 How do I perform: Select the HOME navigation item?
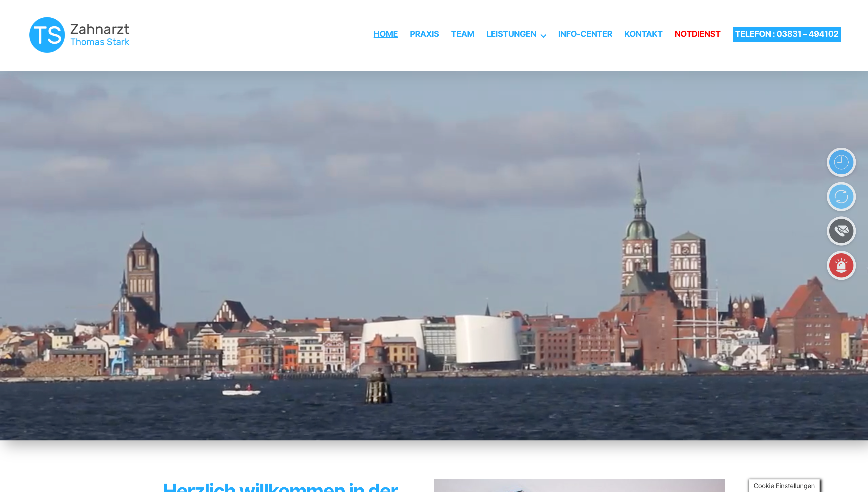coord(385,34)
